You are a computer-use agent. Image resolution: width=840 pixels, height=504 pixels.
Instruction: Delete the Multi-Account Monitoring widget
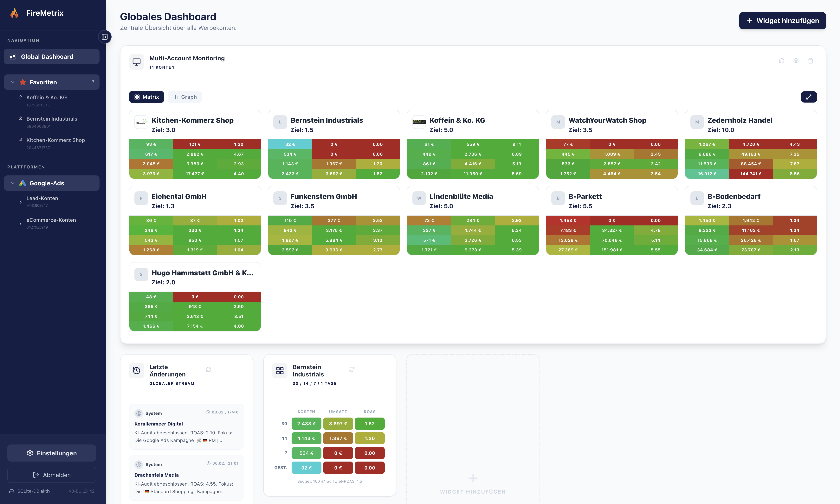(x=811, y=60)
